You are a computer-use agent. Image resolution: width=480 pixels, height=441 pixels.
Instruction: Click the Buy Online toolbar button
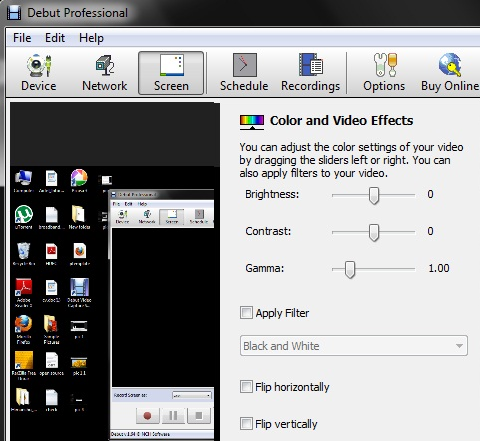(x=450, y=73)
